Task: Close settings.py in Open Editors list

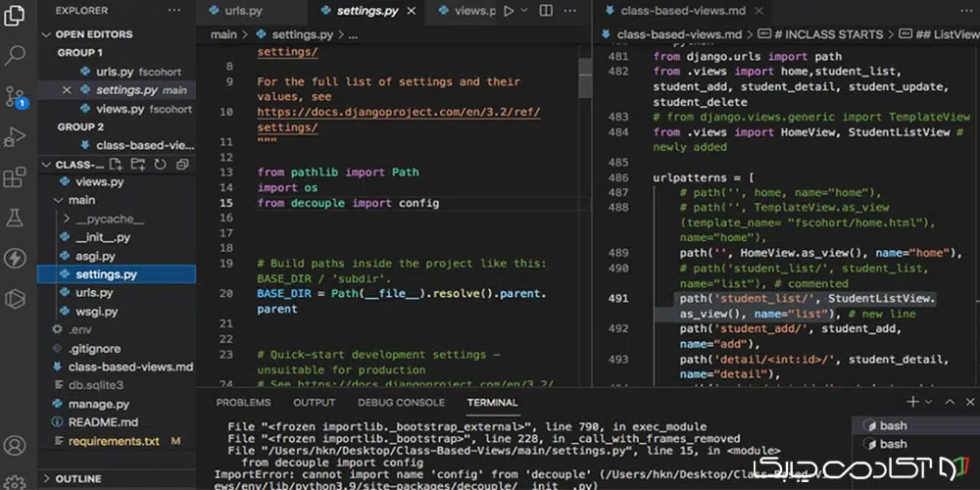Action: [x=67, y=90]
